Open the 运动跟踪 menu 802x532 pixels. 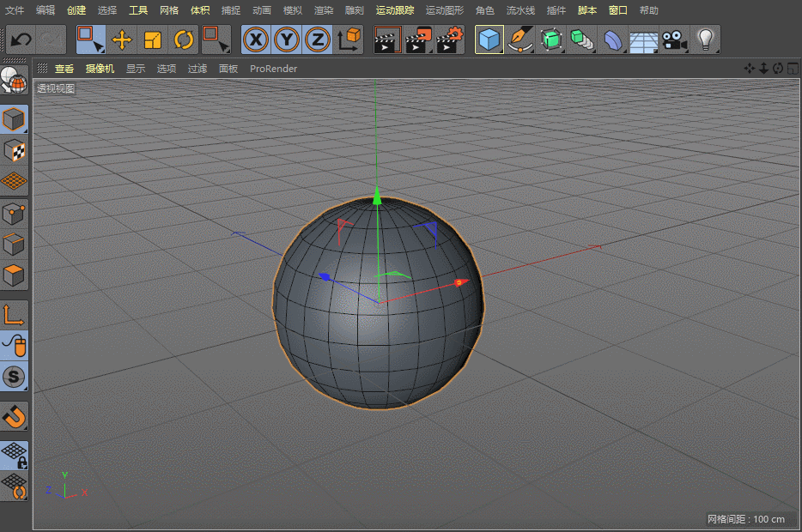tap(395, 10)
